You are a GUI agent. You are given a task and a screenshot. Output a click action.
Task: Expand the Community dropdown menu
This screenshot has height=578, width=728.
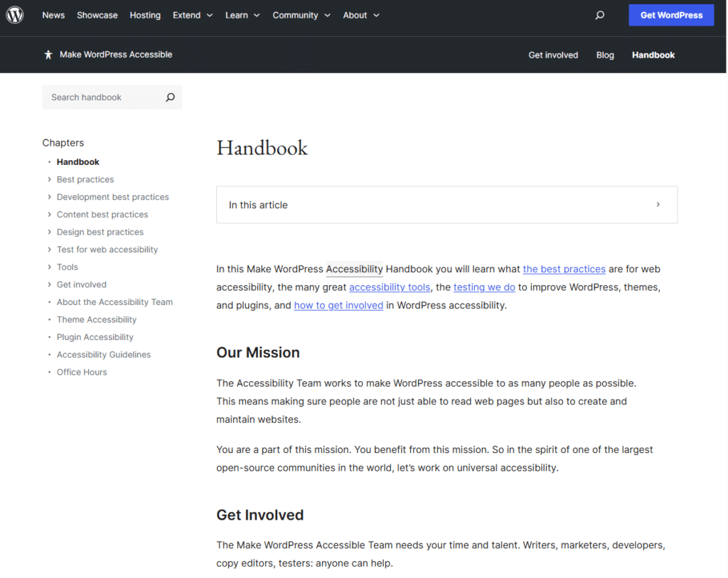tap(301, 16)
